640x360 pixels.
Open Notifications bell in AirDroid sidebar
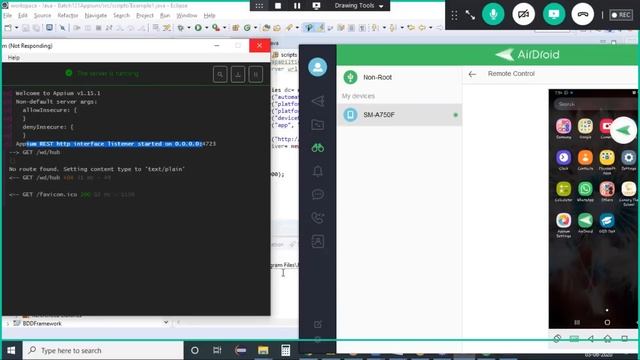pos(318,171)
